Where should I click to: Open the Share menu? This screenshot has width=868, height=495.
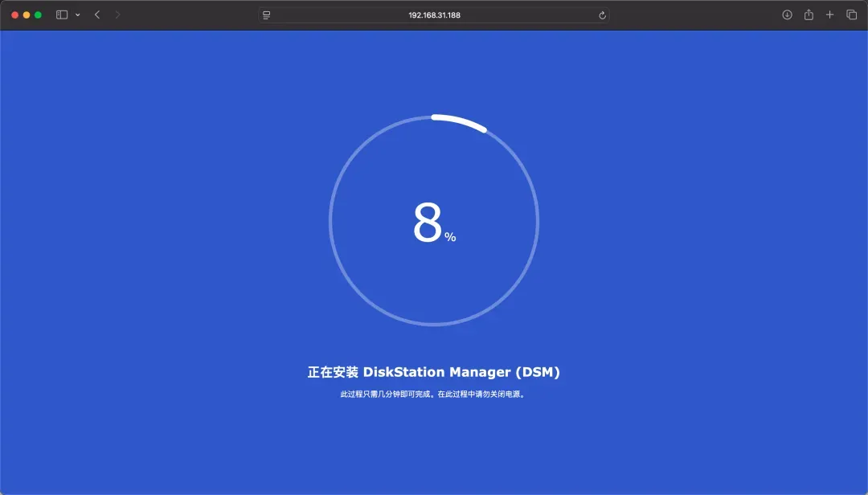(x=809, y=15)
